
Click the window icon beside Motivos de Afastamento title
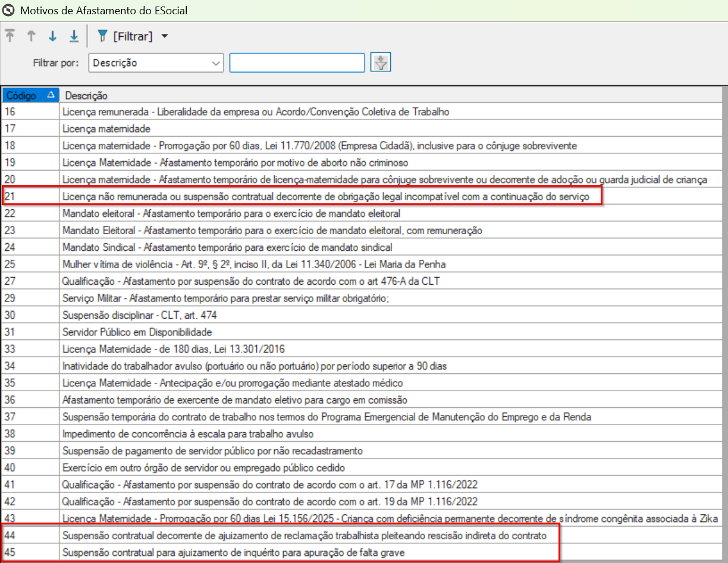[9, 10]
